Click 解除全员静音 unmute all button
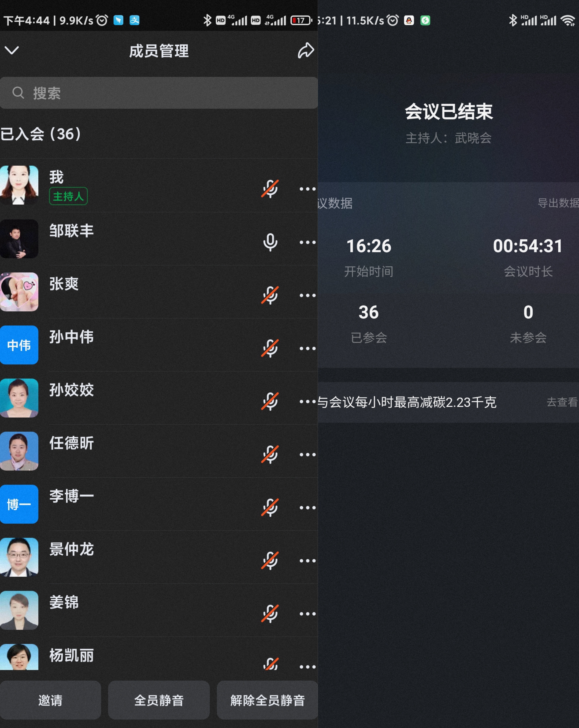 tap(268, 700)
